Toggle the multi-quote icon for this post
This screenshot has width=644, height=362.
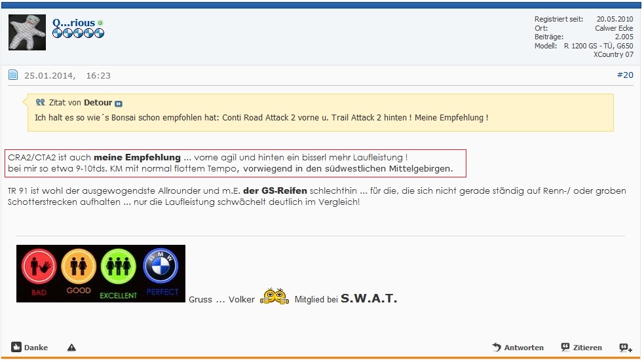[625, 348]
